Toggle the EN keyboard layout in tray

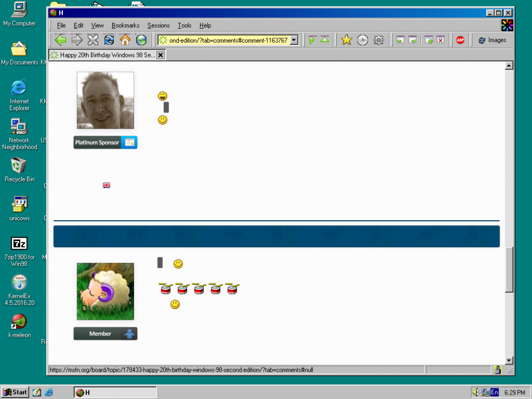tap(494, 392)
